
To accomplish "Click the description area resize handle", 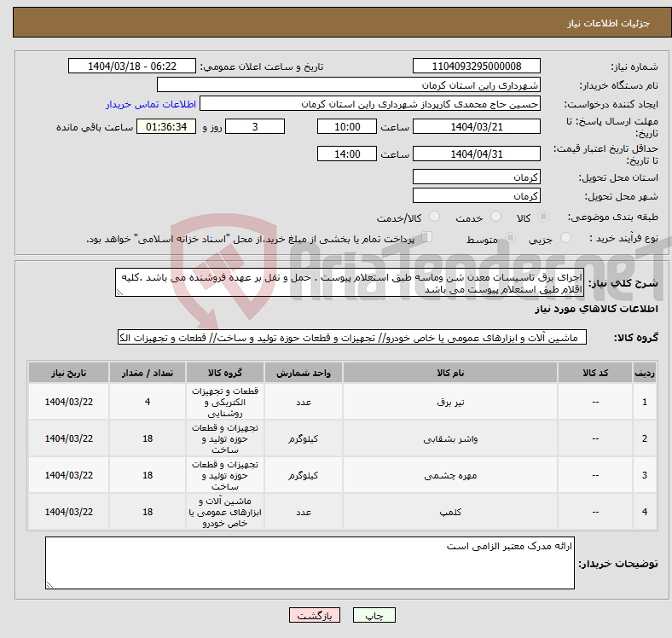I will 119,293.
